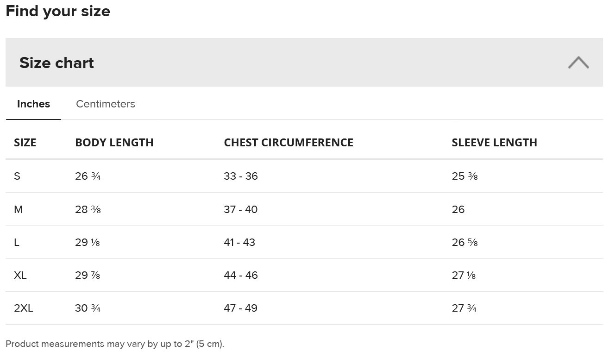Click chest value 33 - 36
Screen dimensions: 609x364
coord(240,176)
